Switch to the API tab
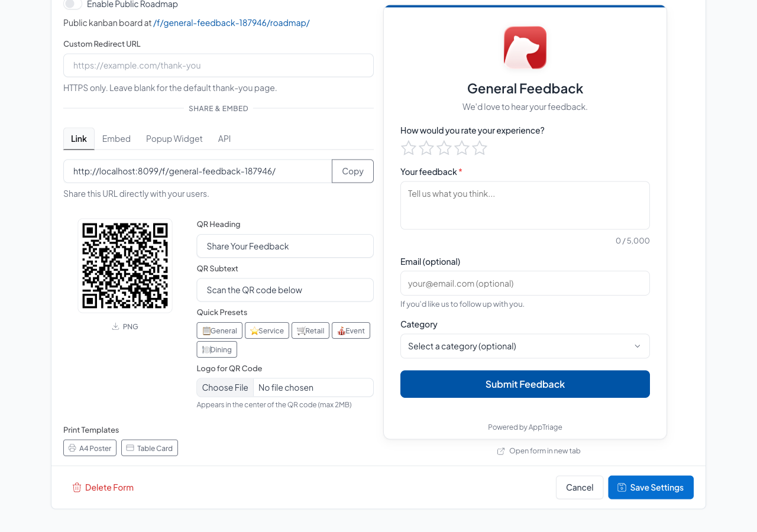The image size is (757, 532). [224, 138]
